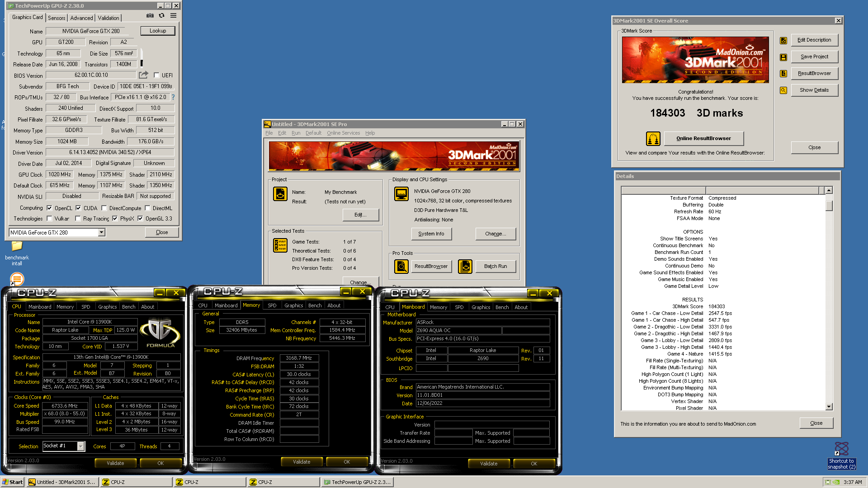This screenshot has height=488, width=868.
Task: Toggle OpenCL checkbox
Action: 50,208
